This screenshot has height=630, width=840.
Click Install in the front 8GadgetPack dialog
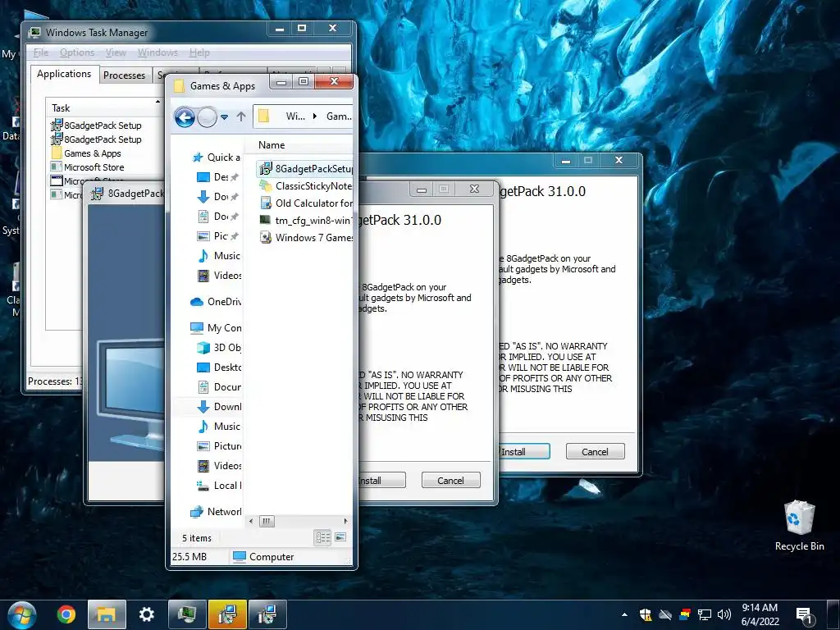(381, 481)
